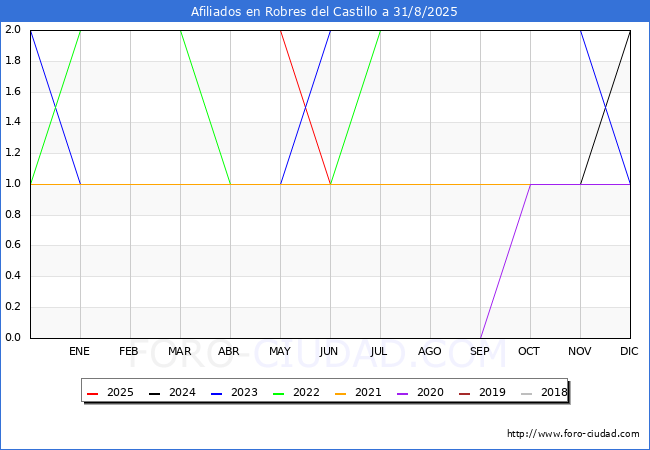Click the 0.2 y-axis value

click(13, 307)
